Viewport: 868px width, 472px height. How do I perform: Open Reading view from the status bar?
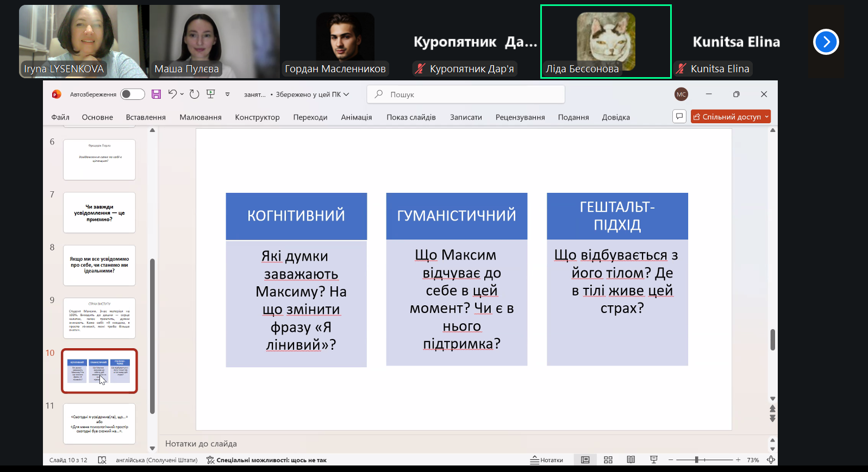pyautogui.click(x=630, y=460)
